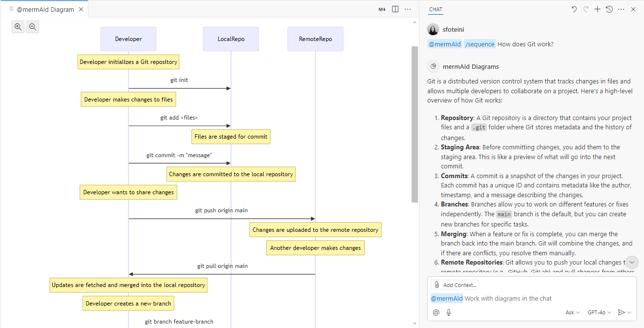This screenshot has height=328, width=644.
Task: Expand send options arrow next to send
Action: pyautogui.click(x=629, y=312)
